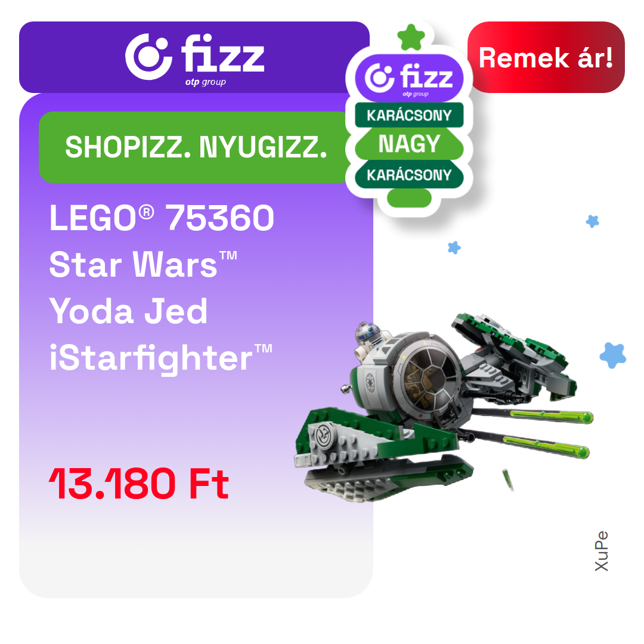Click the large blue star near the right edge
Image resolution: width=644 pixels, height=644 pixels.
click(612, 355)
